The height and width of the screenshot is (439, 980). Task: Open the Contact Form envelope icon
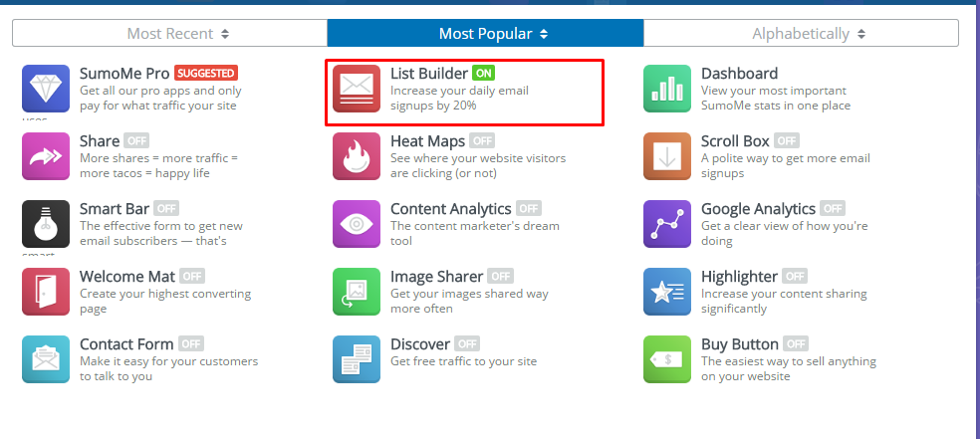[46, 359]
